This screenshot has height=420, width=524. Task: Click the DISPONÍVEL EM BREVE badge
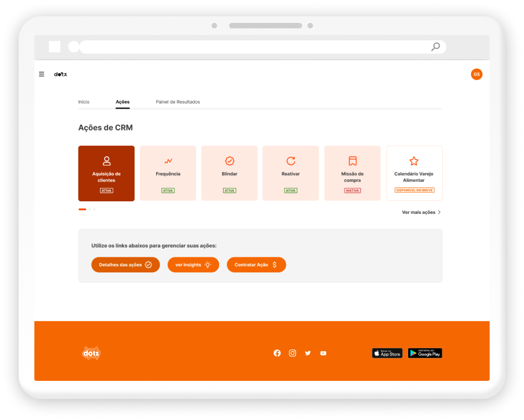[x=414, y=190]
